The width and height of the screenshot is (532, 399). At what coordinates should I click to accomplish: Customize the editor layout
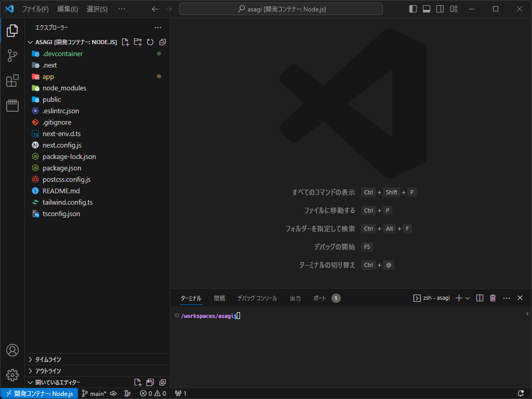pyautogui.click(x=454, y=9)
